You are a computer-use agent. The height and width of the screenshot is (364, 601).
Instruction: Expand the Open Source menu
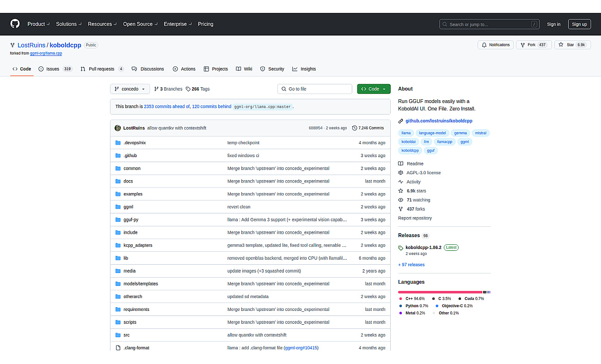click(x=140, y=24)
